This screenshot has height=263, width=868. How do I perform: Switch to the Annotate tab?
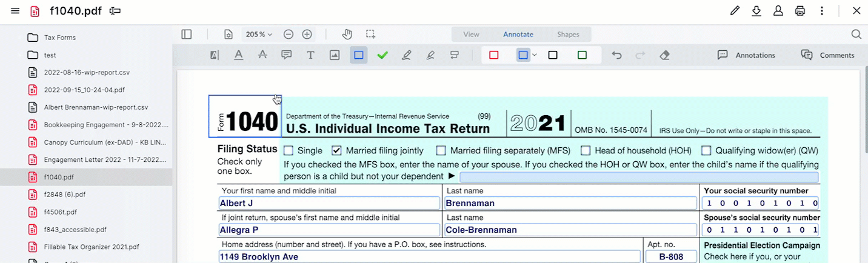tap(518, 35)
